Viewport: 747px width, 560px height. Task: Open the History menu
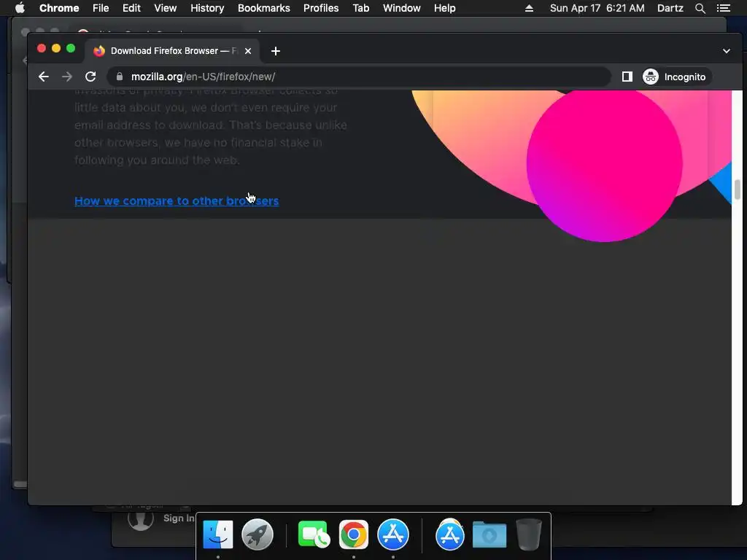207,8
